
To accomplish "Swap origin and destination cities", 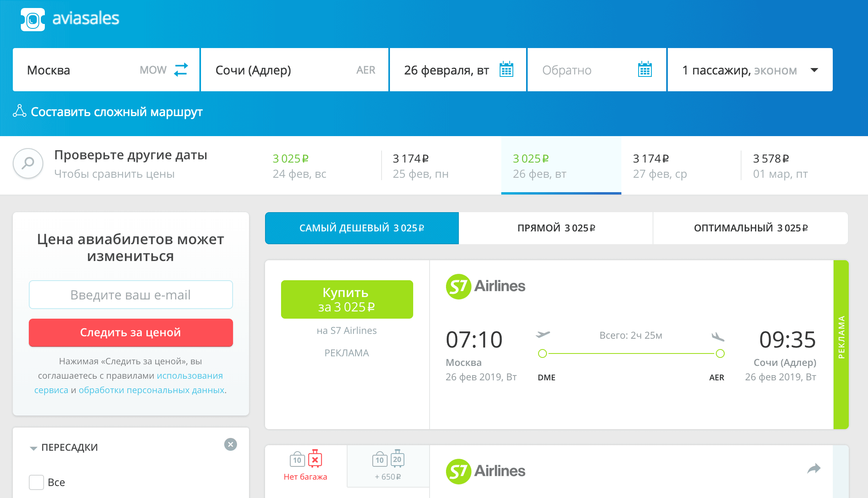I will coord(181,70).
